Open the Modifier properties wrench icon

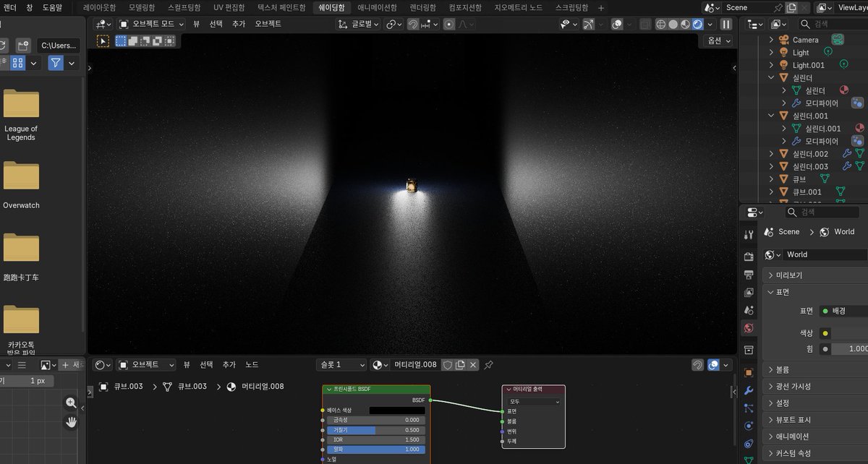[749, 390]
